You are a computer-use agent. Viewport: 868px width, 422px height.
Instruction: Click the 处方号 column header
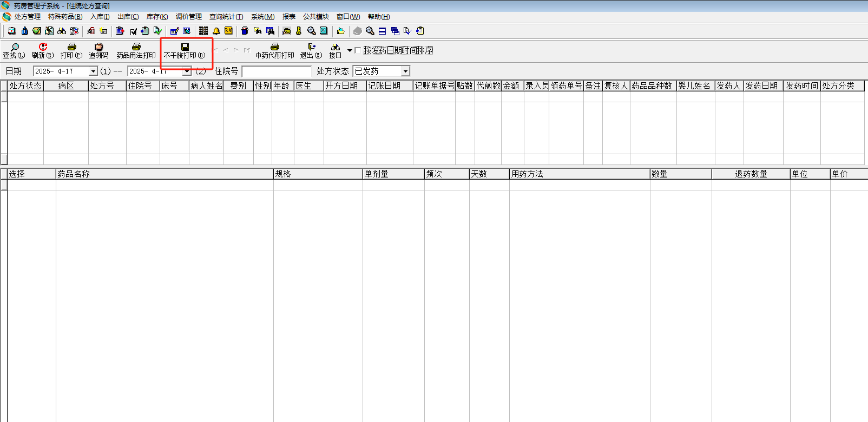pos(108,85)
